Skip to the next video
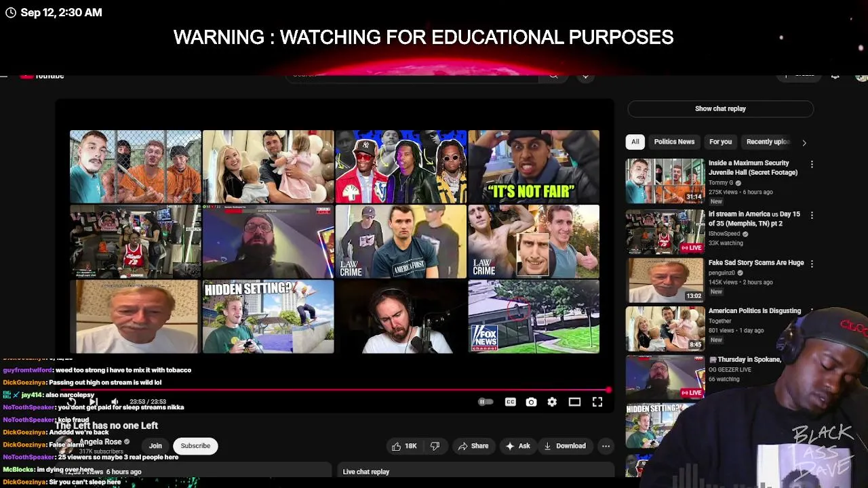The image size is (868, 488). click(94, 402)
